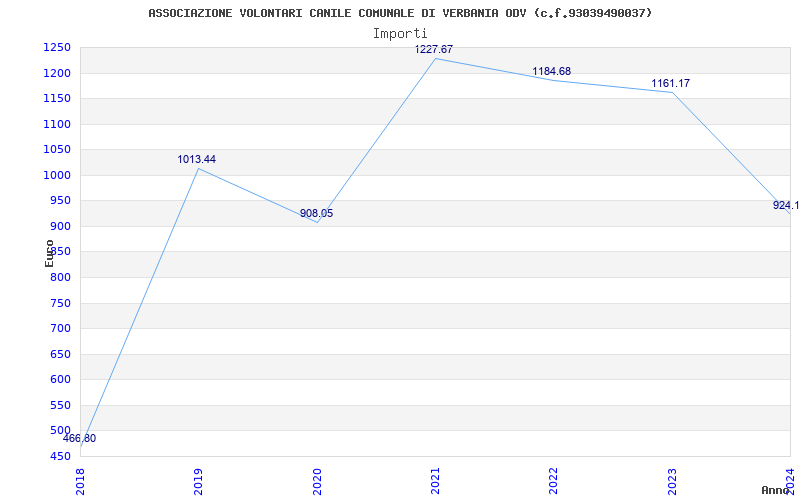Click the 1000 y-axis tick label
This screenshot has width=800, height=500.
tap(57, 176)
